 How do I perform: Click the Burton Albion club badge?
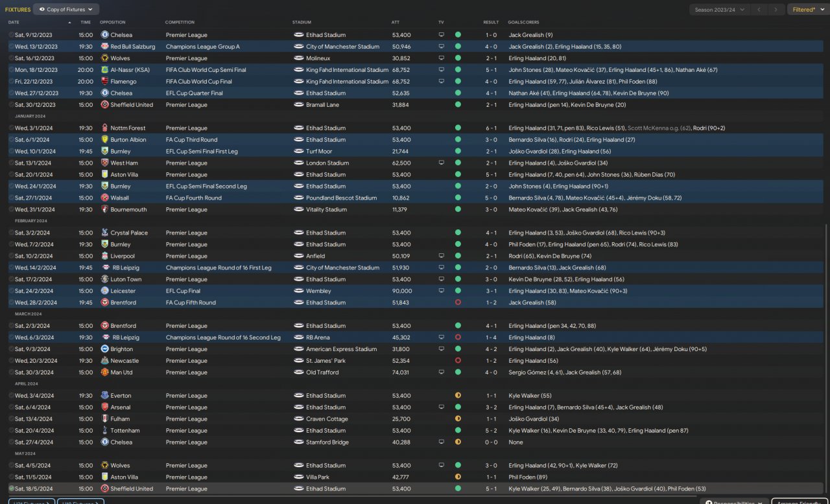[x=105, y=140]
